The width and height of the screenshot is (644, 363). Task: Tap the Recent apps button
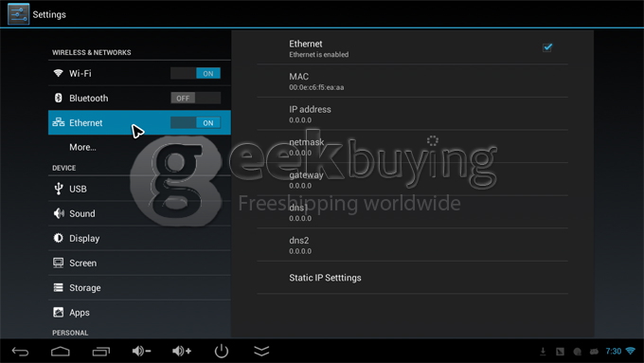[101, 352]
